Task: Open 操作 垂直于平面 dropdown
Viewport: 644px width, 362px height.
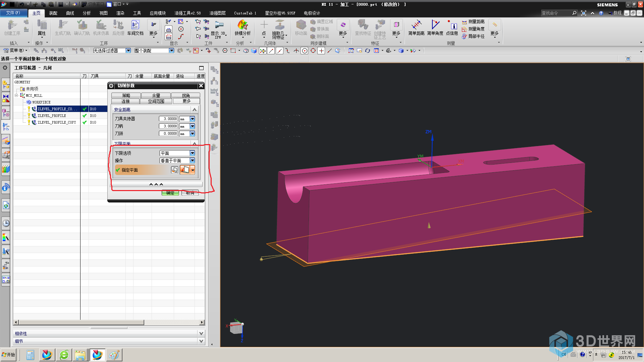Action: pyautogui.click(x=192, y=161)
